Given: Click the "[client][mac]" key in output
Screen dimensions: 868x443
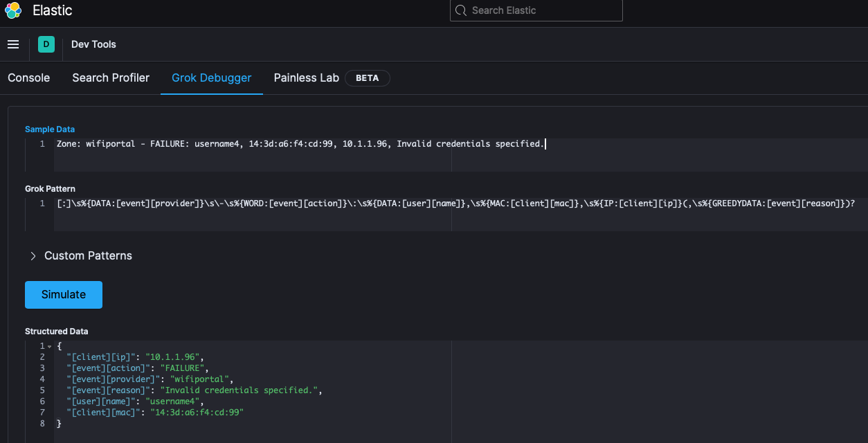Looking at the screenshot, I should [103, 413].
